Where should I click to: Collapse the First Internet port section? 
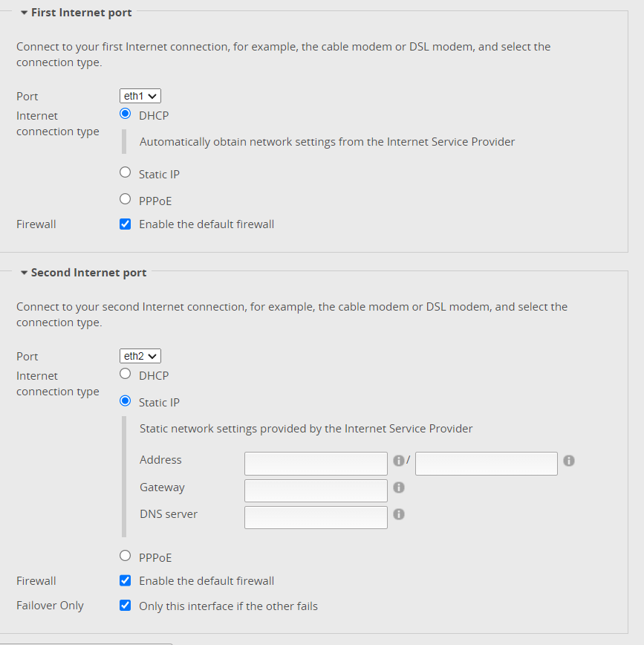[x=25, y=13]
